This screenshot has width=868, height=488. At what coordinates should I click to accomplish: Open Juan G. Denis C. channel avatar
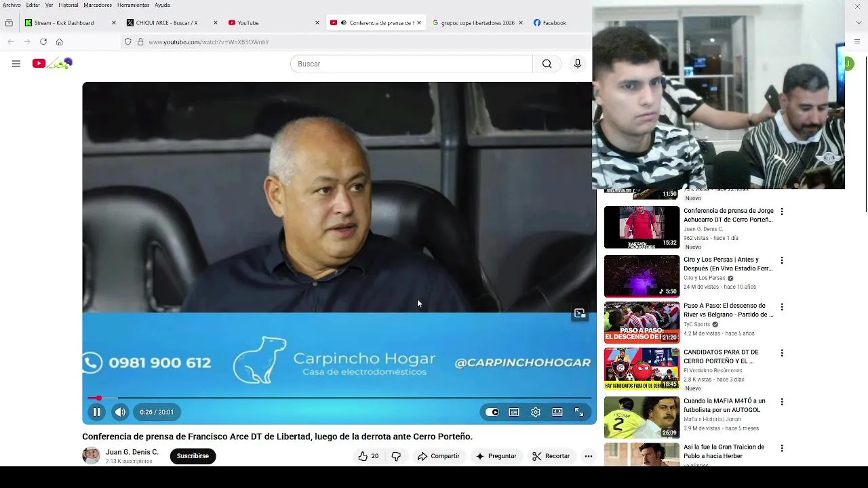(91, 455)
